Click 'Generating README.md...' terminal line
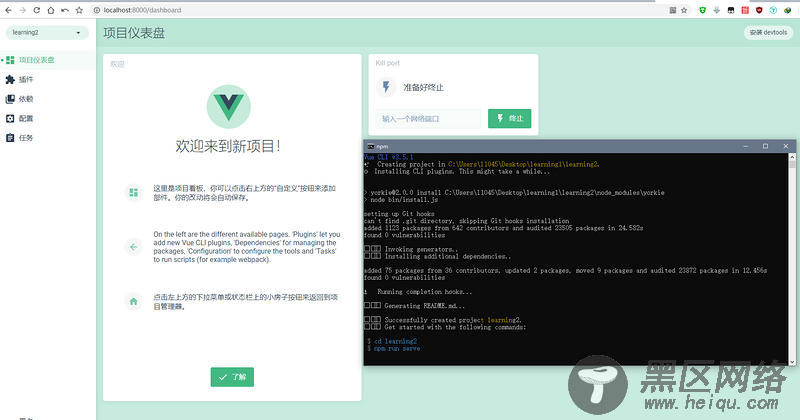The height and width of the screenshot is (420, 800). [x=424, y=306]
